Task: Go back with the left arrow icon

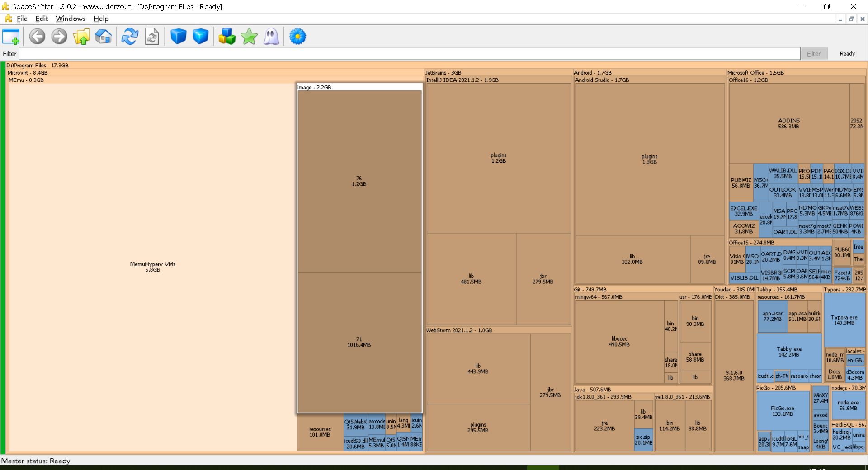Action: [x=37, y=37]
